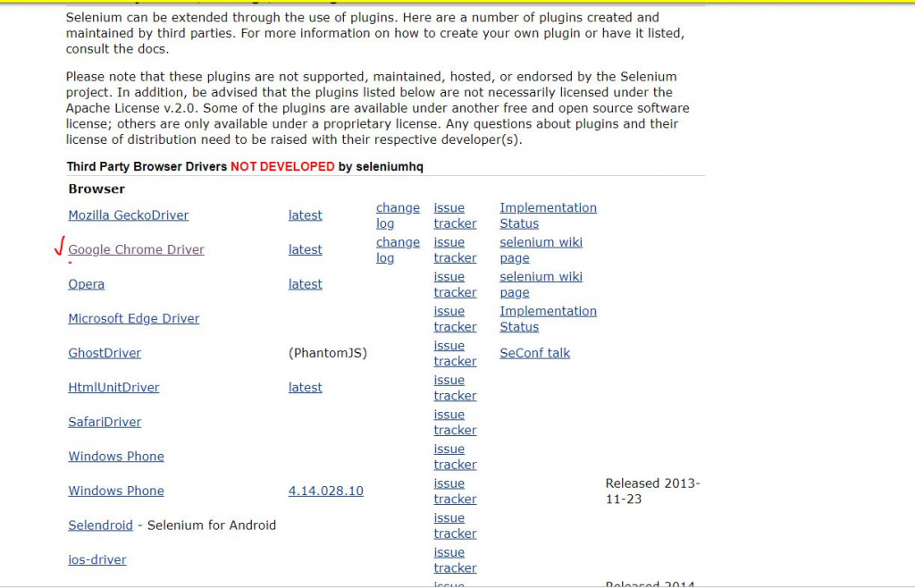
Task: View change log for Google Chrome Driver
Action: click(398, 249)
